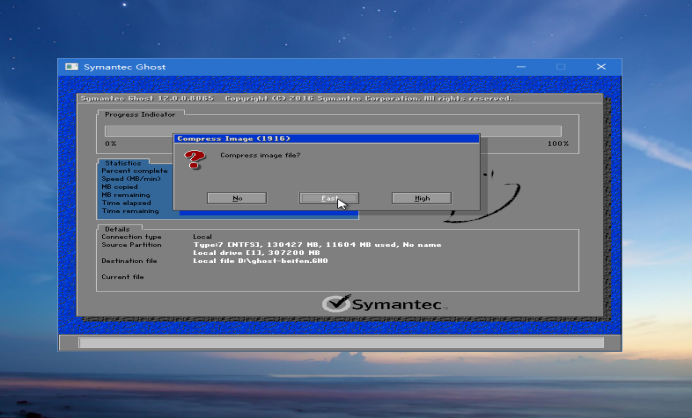Click the 'MB remaining' label
692x418 pixels.
click(126, 195)
